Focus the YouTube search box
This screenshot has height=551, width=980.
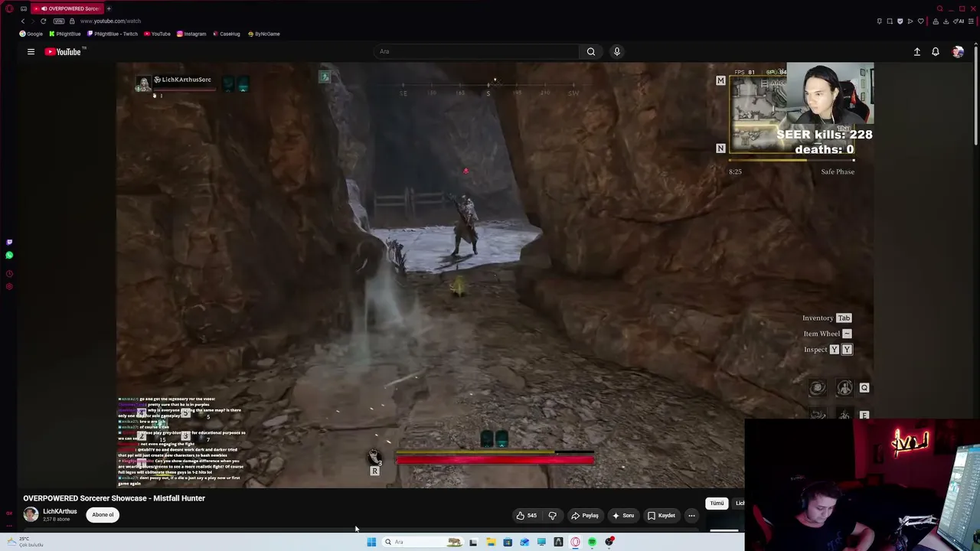(x=476, y=51)
